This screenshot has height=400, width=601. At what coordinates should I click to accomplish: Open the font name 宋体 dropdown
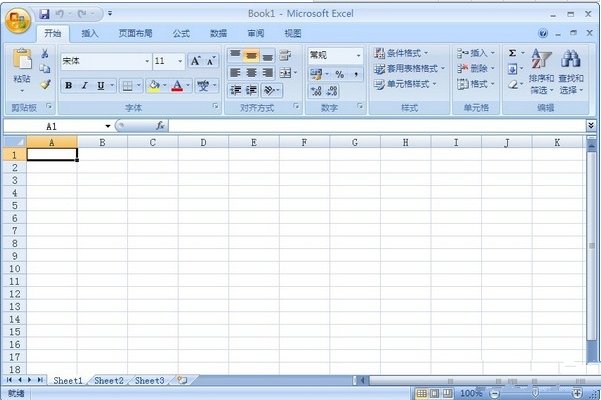[147, 61]
